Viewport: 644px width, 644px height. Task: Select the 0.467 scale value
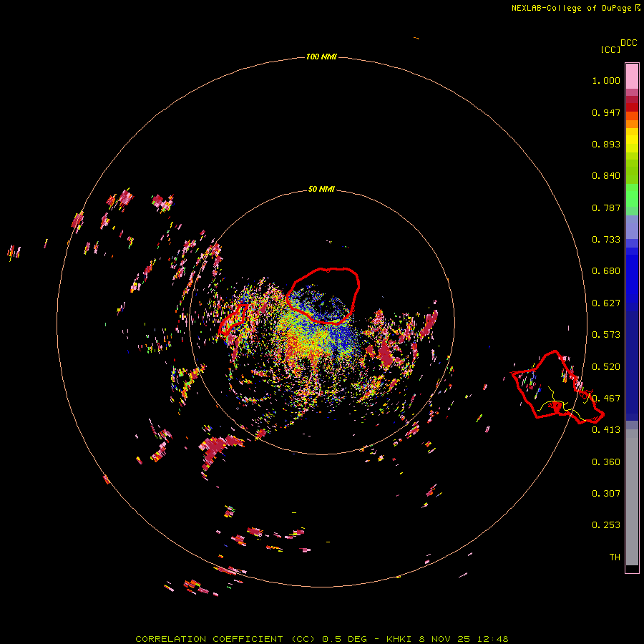point(606,399)
